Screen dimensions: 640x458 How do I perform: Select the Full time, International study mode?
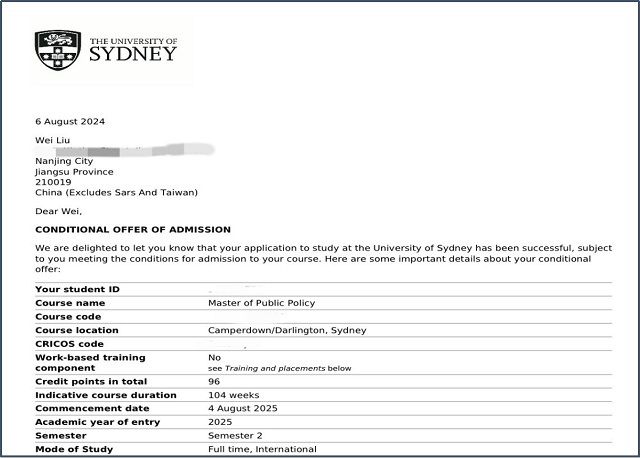(x=262, y=449)
